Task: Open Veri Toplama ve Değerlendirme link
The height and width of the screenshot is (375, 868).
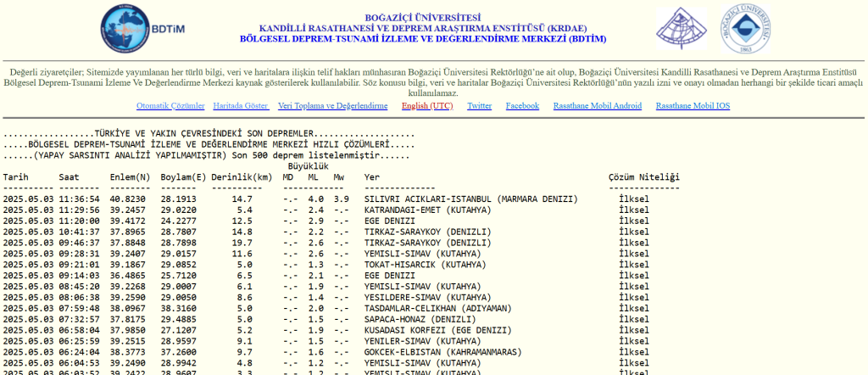Action: (x=332, y=106)
